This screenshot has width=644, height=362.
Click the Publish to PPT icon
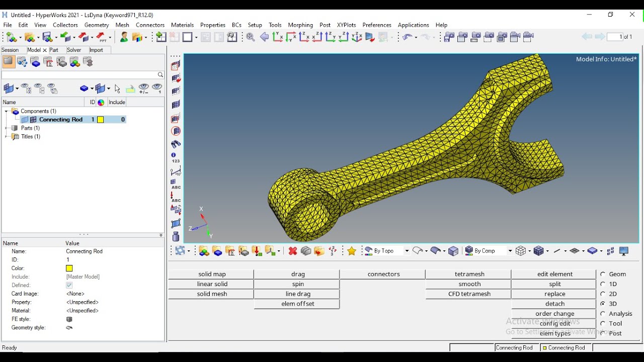click(102, 37)
